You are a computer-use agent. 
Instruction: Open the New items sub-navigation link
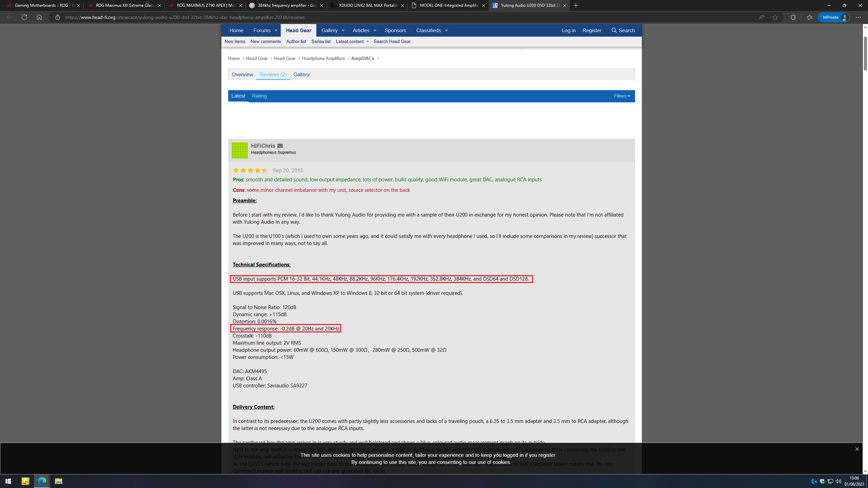tap(235, 42)
